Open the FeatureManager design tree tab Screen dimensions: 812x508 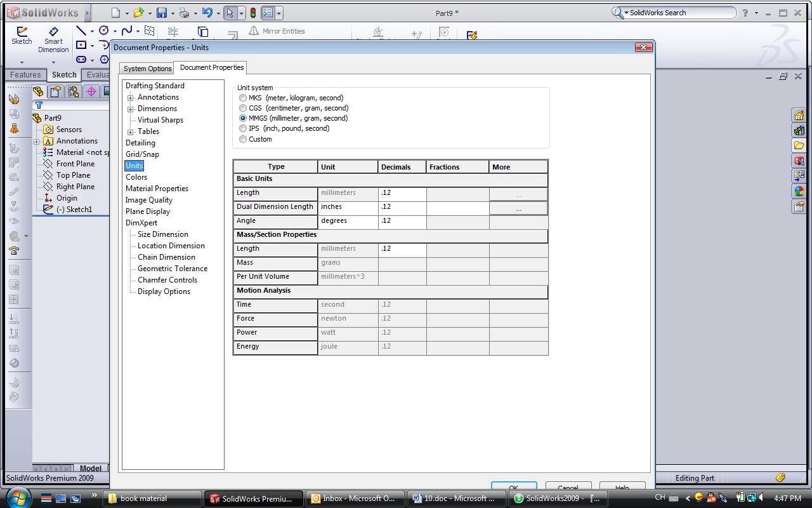[x=38, y=91]
